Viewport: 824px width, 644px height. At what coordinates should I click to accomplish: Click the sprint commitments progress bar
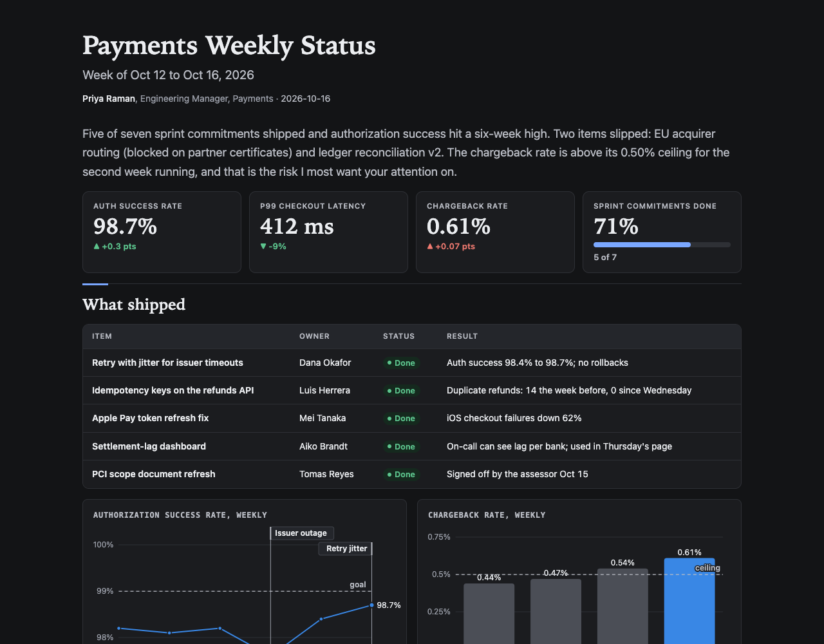pos(662,245)
